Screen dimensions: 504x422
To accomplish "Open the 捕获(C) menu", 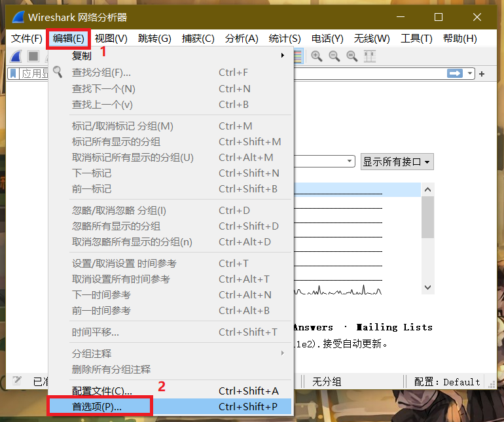I will tap(198, 39).
